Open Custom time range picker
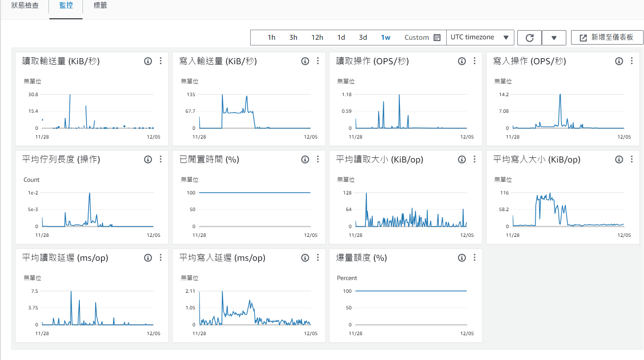The height and width of the screenshot is (360, 644). (x=422, y=38)
